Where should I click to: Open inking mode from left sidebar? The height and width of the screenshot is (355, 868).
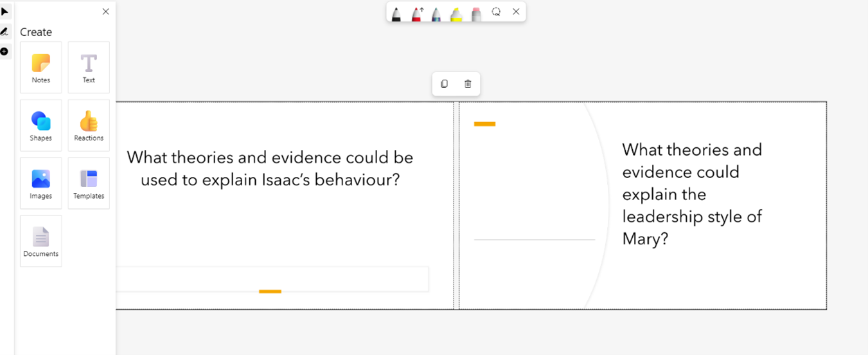click(x=5, y=32)
